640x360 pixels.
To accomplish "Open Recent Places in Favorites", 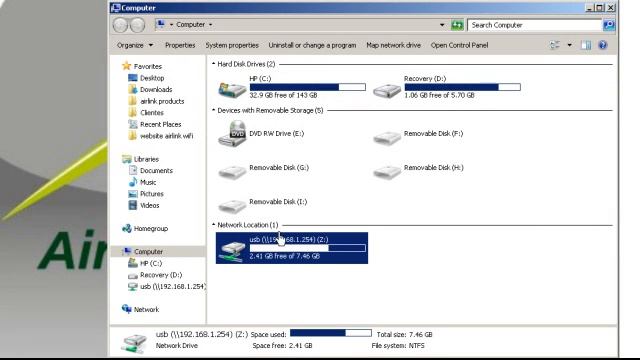I will (160, 124).
